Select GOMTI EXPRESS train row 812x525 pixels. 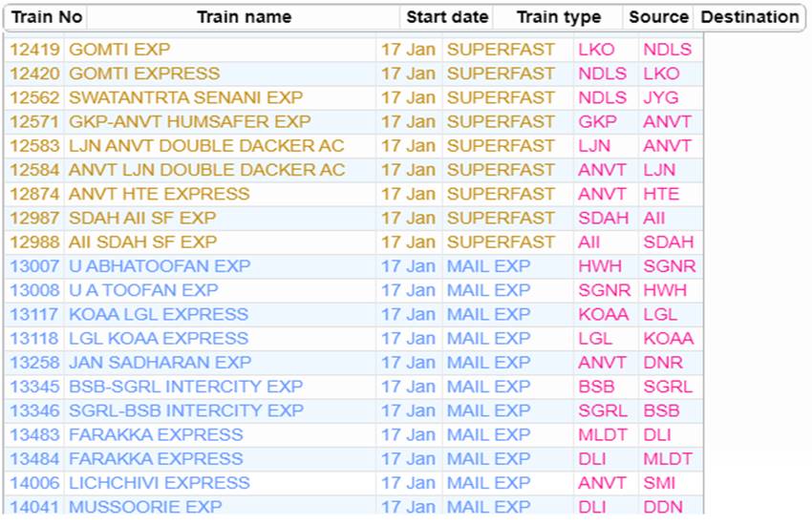pyautogui.click(x=144, y=73)
